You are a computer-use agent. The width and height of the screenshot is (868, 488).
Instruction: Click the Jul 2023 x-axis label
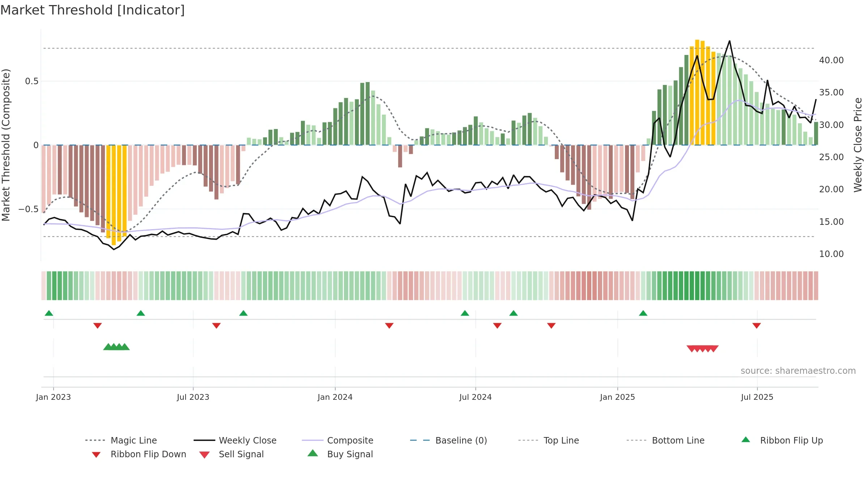tap(193, 397)
